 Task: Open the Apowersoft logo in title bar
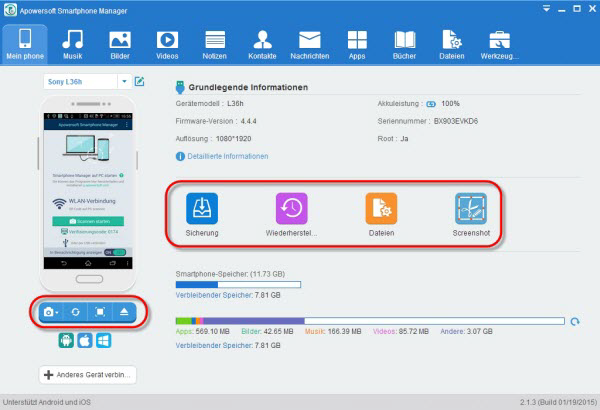[x=10, y=10]
